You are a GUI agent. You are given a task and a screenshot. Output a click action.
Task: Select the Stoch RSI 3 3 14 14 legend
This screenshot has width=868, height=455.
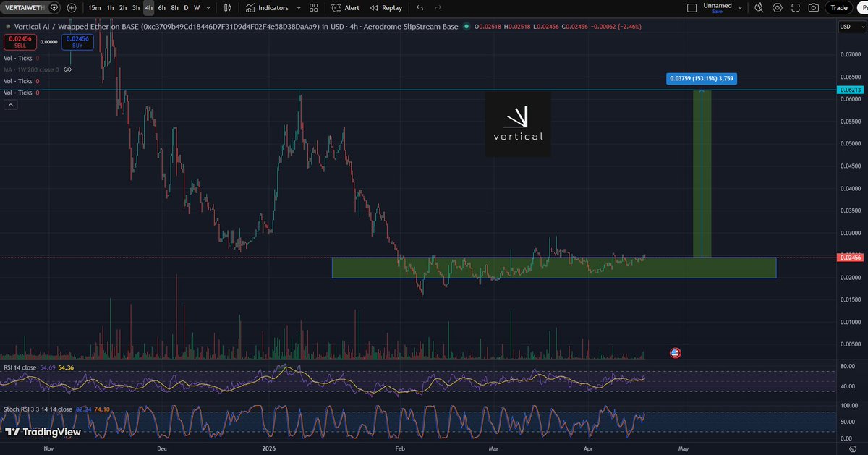(38, 409)
